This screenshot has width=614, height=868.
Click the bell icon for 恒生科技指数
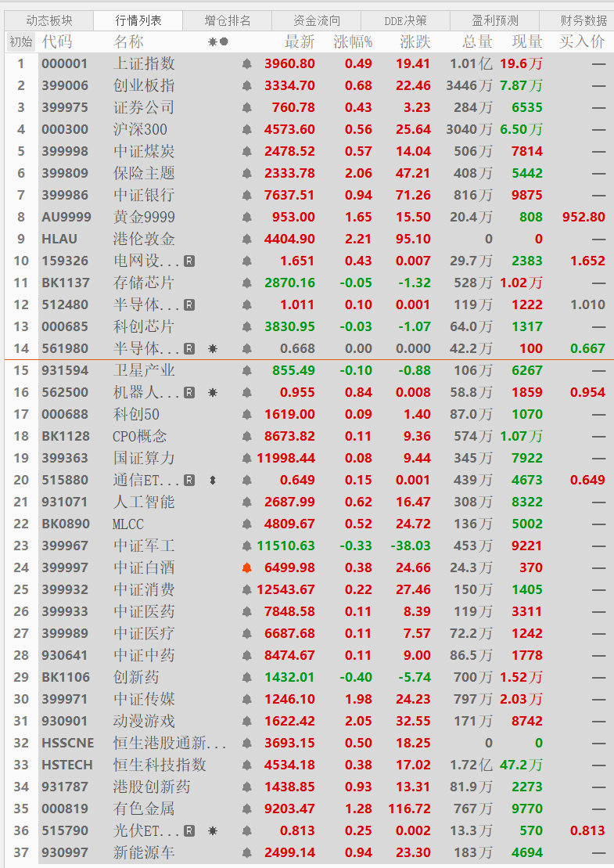(246, 765)
